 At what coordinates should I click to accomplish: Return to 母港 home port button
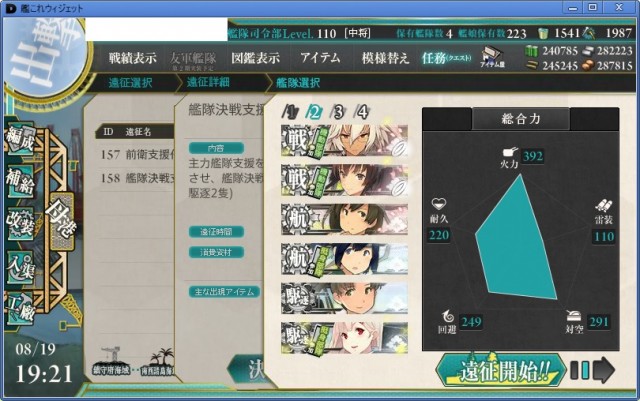click(x=61, y=221)
